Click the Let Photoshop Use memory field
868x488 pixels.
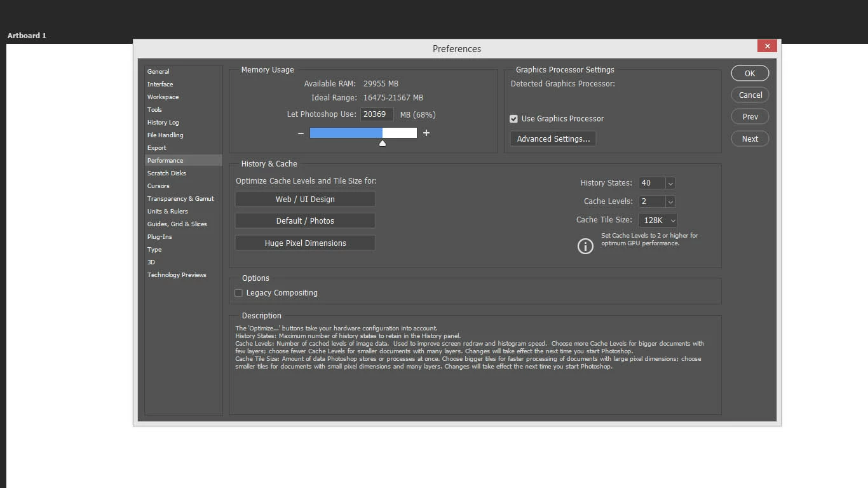tap(377, 114)
